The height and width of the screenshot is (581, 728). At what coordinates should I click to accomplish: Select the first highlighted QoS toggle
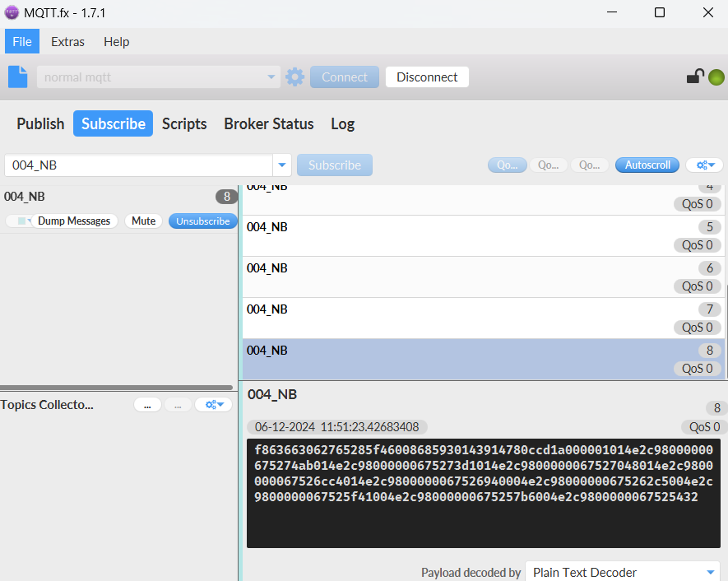point(507,165)
